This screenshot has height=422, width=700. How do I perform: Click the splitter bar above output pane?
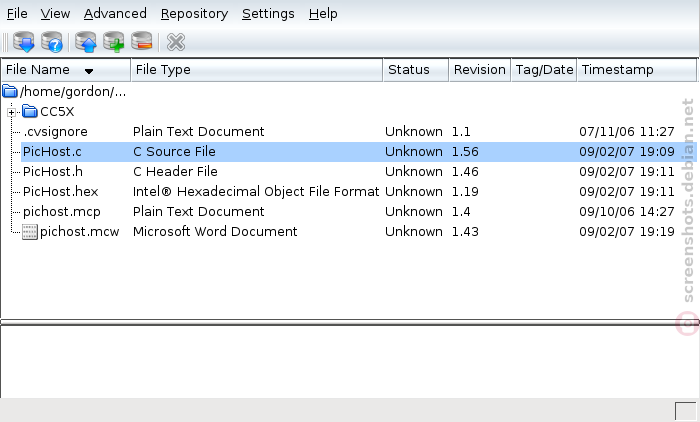350,322
